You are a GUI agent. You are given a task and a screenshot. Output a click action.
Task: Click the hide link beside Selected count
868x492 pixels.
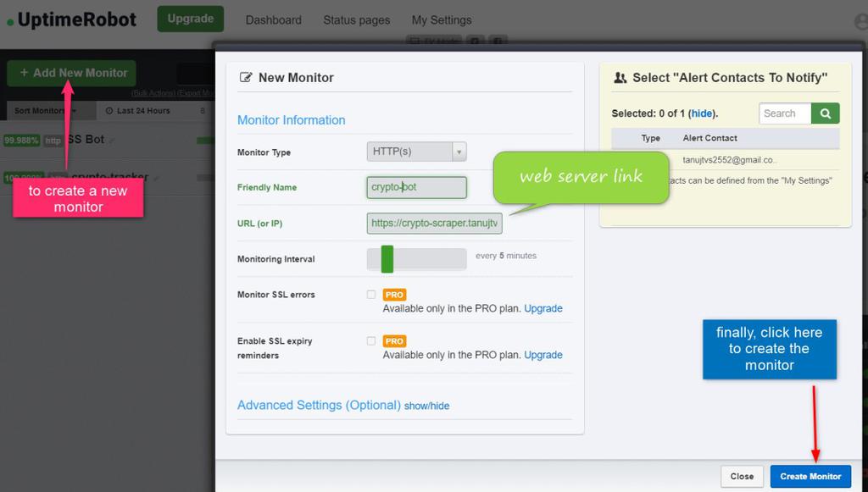click(x=701, y=113)
